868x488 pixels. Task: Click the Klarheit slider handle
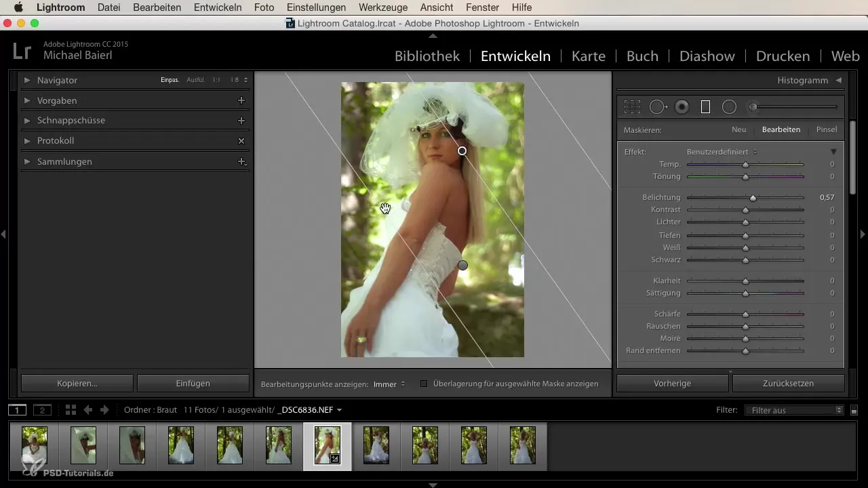[x=745, y=281]
